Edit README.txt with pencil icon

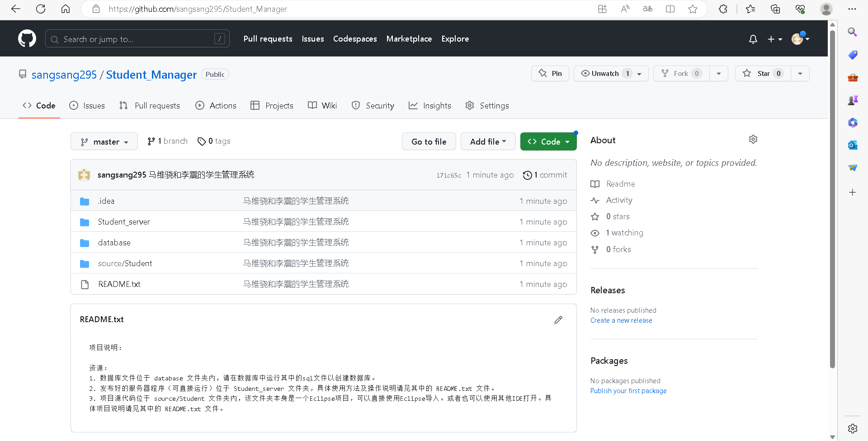558,320
